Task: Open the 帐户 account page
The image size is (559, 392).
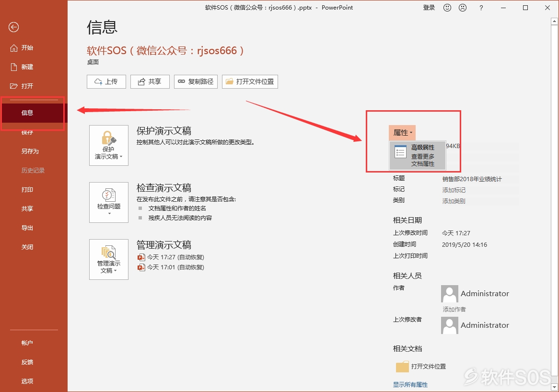Action: point(27,343)
